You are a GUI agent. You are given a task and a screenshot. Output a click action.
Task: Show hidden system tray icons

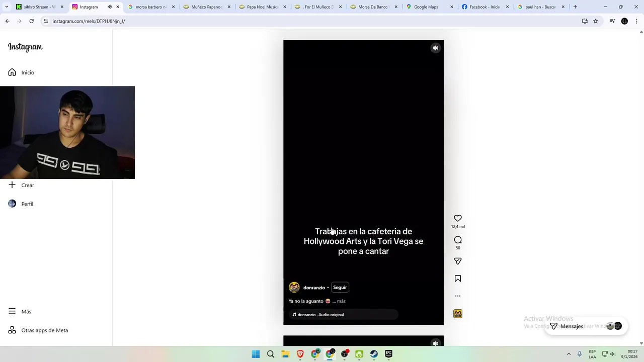(x=569, y=354)
